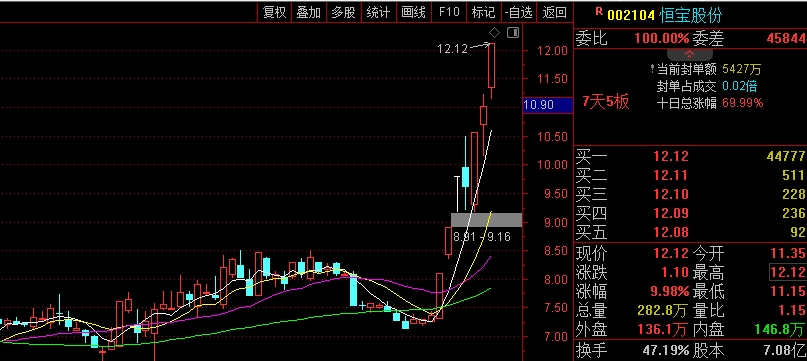Open the F10 company info page

click(449, 12)
